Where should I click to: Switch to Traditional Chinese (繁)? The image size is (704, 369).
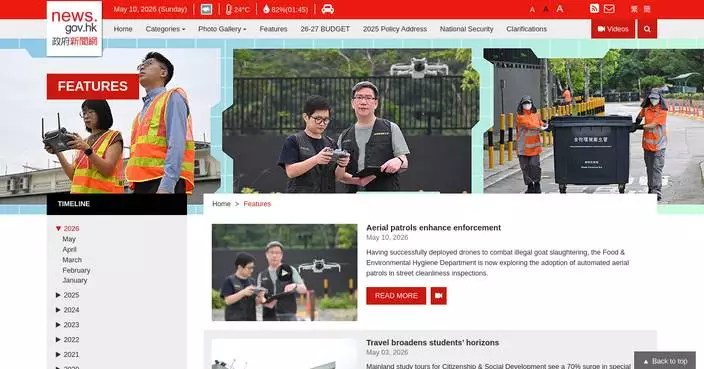[634, 9]
